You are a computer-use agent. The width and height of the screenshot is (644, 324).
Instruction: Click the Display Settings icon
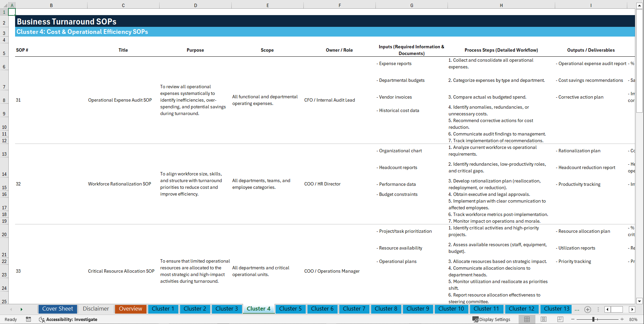point(475,319)
